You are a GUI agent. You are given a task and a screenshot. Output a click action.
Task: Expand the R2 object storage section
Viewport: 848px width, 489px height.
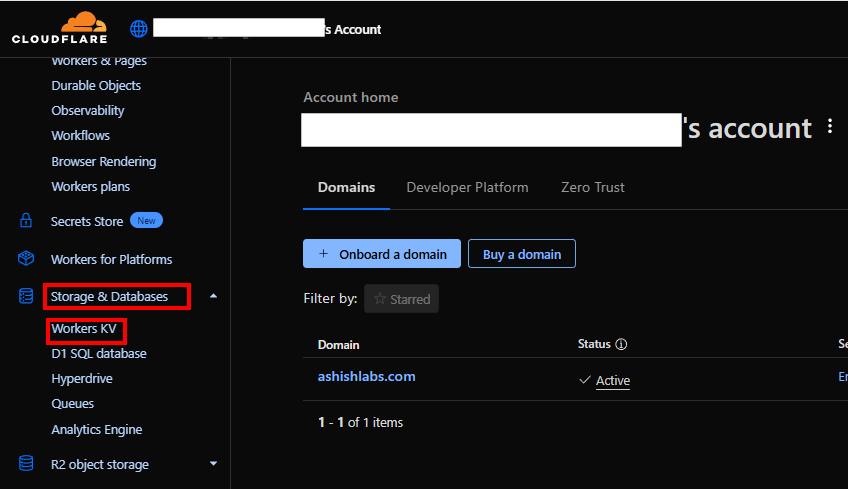coord(213,464)
